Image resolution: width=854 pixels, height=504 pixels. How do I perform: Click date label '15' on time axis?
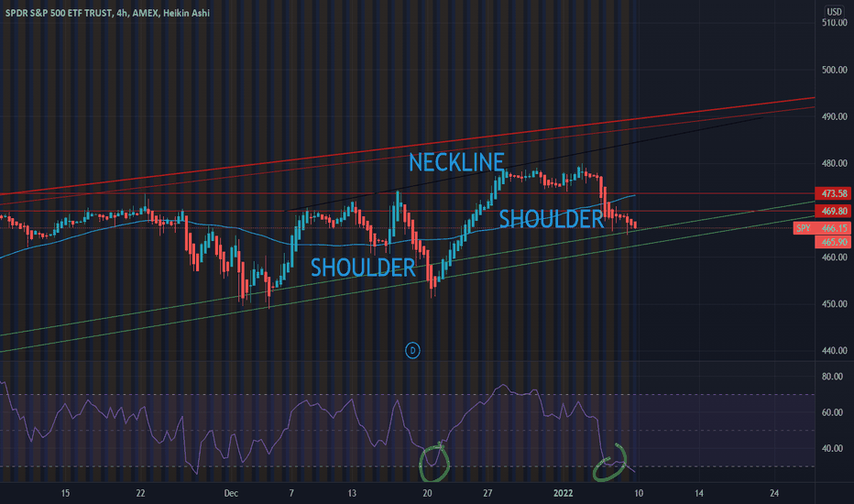pyautogui.click(x=65, y=493)
